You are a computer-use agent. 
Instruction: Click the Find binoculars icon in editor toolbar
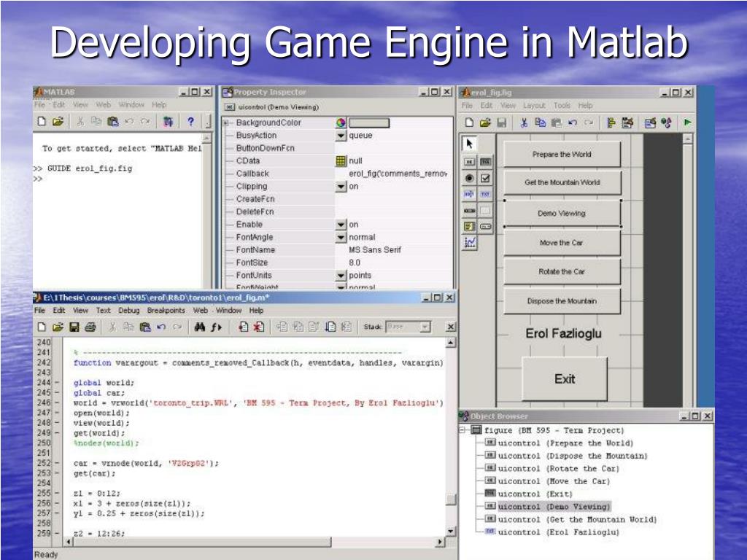(x=200, y=327)
